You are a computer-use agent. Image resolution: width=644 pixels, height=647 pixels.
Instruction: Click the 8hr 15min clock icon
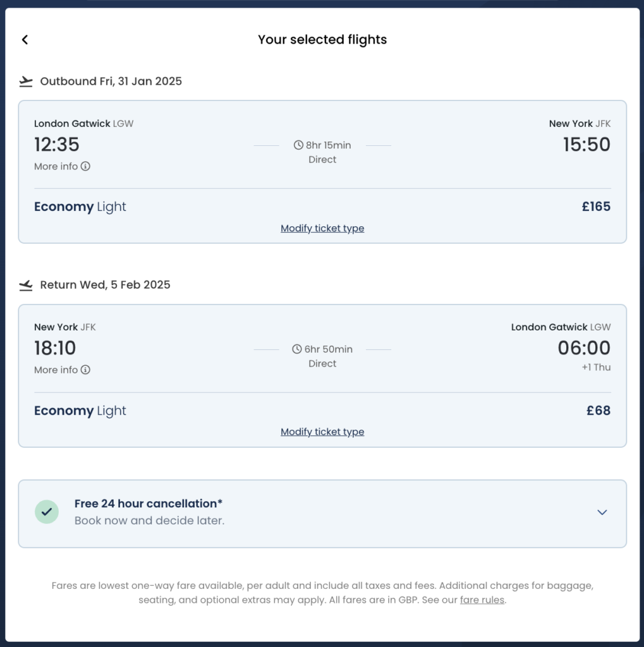(x=298, y=145)
